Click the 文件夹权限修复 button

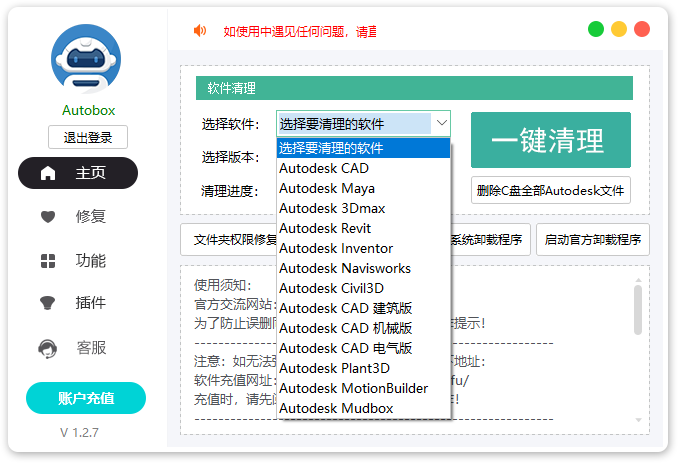point(229,239)
